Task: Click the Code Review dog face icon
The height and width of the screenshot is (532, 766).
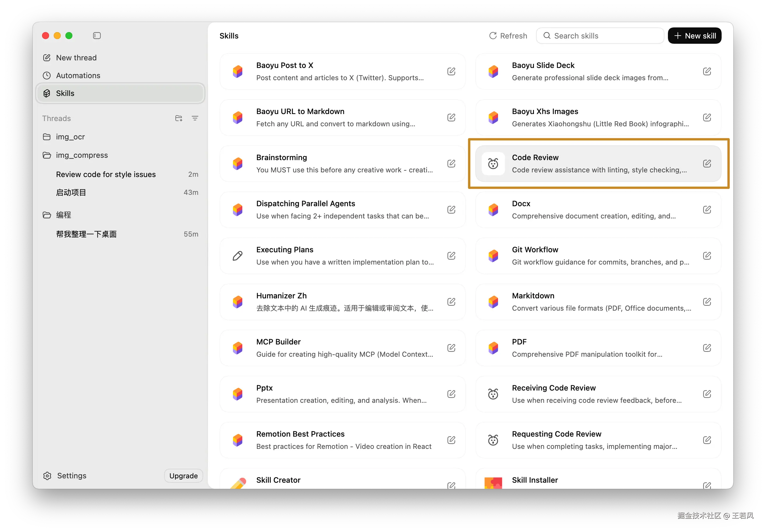Action: coord(493,164)
